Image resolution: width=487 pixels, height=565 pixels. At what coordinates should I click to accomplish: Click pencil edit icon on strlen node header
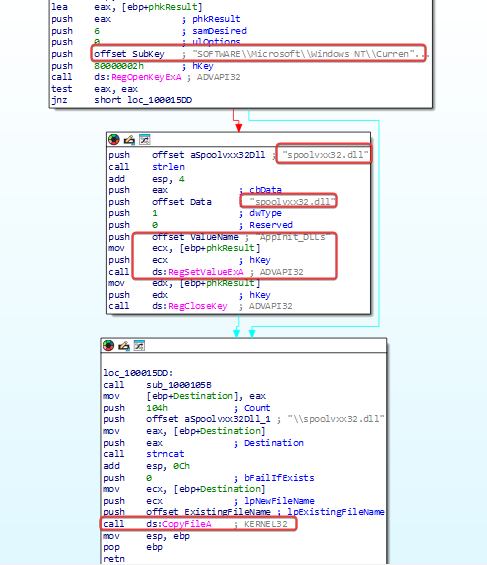click(x=129, y=139)
